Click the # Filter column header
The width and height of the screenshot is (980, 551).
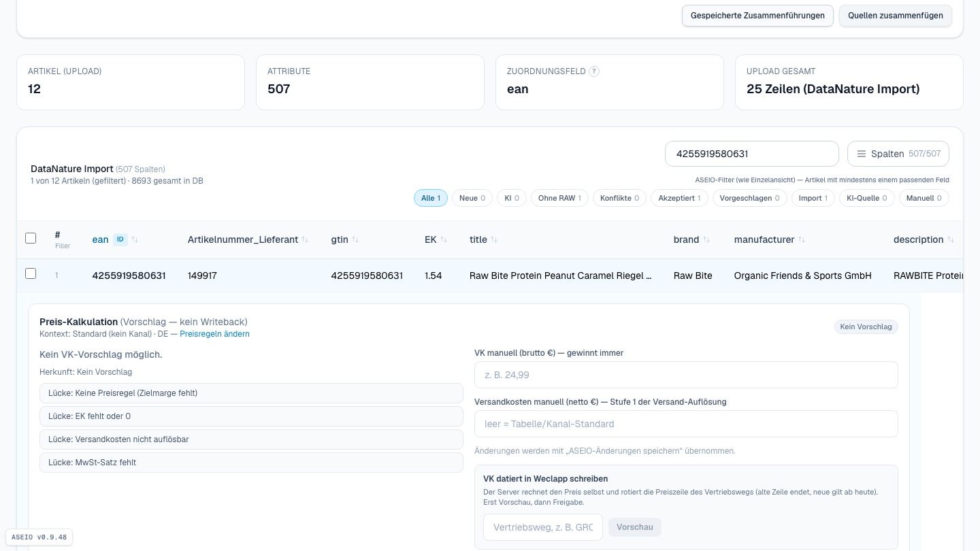62,239
